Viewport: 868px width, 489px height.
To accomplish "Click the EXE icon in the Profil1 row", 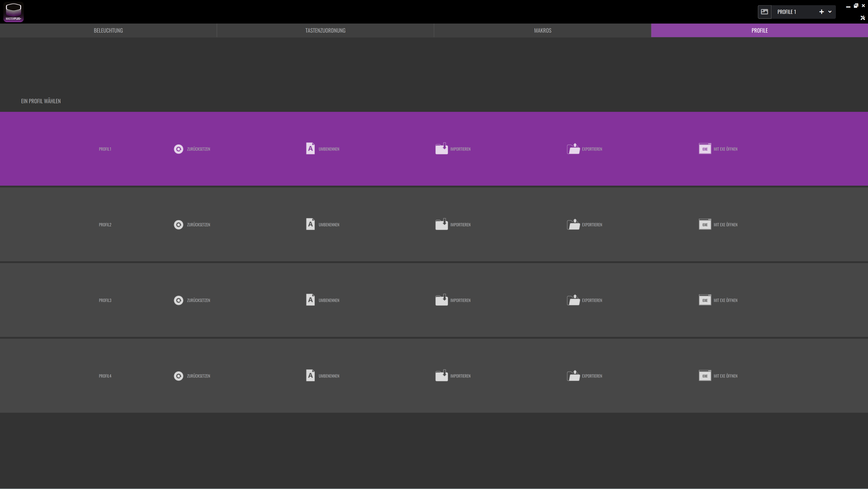I will point(705,149).
